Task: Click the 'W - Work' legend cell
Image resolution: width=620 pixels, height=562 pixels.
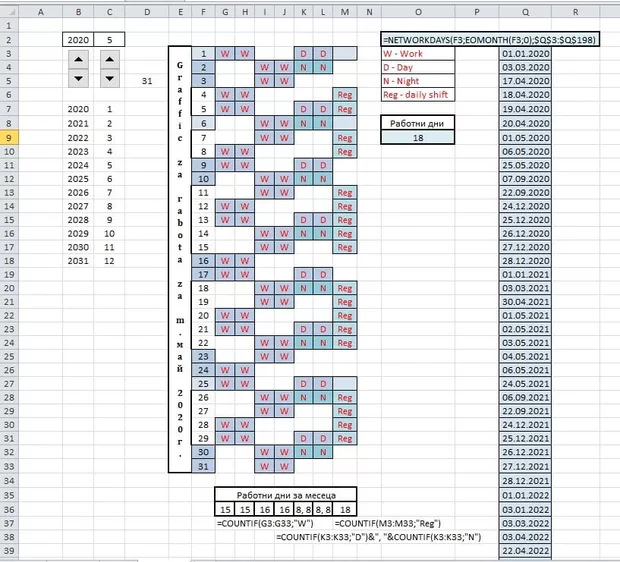Action: [x=418, y=54]
